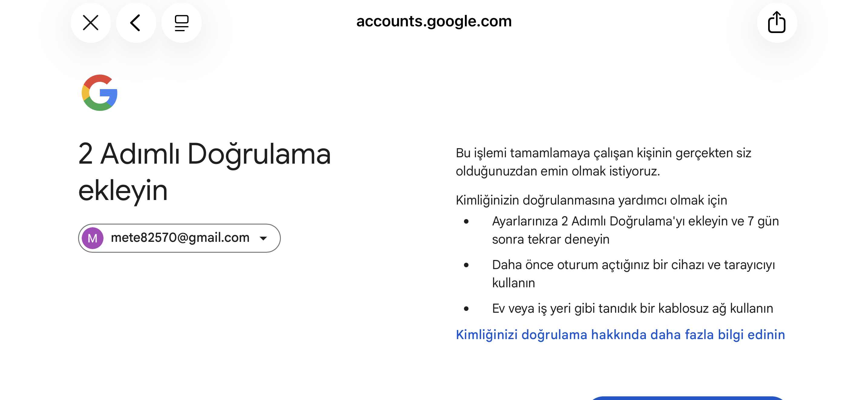Go back using the left chevron icon
The height and width of the screenshot is (400, 868).
(136, 23)
